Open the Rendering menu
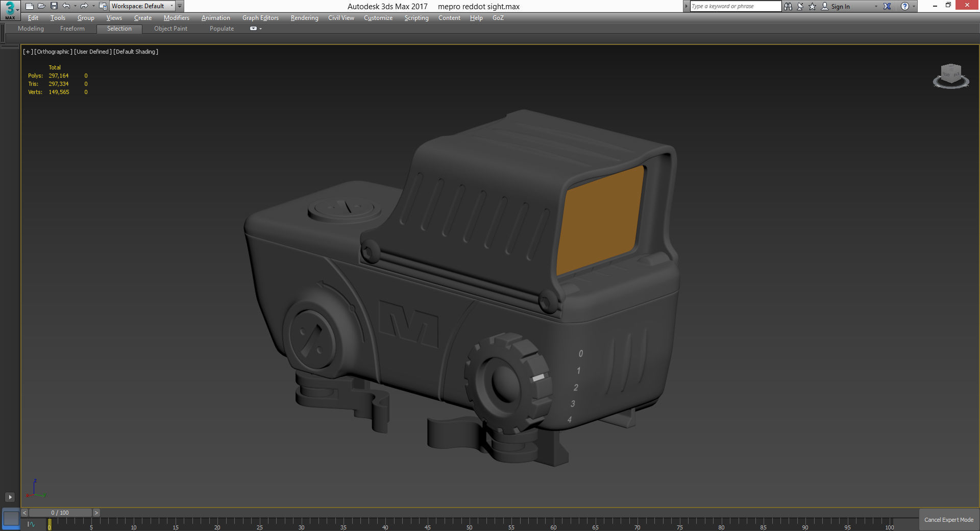Image resolution: width=980 pixels, height=531 pixels. pos(304,17)
